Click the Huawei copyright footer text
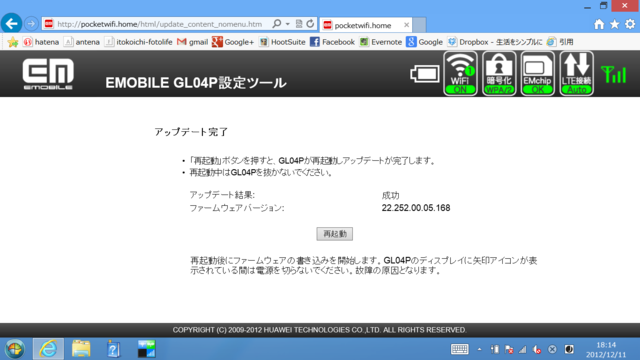The image size is (640, 360). point(320,330)
